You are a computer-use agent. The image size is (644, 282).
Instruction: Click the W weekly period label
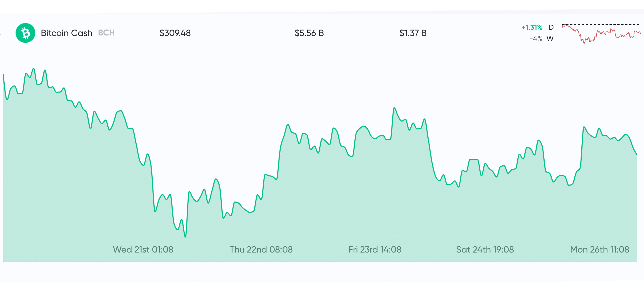[550, 39]
